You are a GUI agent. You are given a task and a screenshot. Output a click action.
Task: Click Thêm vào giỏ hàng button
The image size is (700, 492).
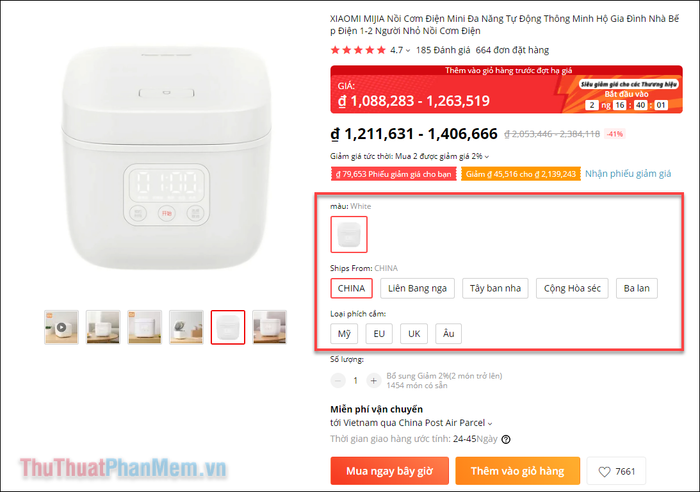tap(517, 471)
